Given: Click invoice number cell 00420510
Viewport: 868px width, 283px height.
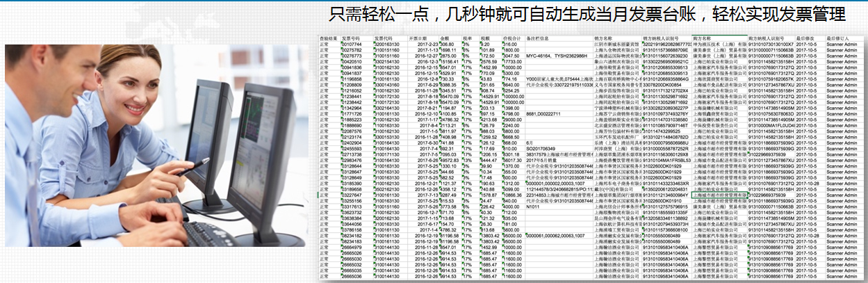Looking at the screenshot, I should (x=352, y=62).
